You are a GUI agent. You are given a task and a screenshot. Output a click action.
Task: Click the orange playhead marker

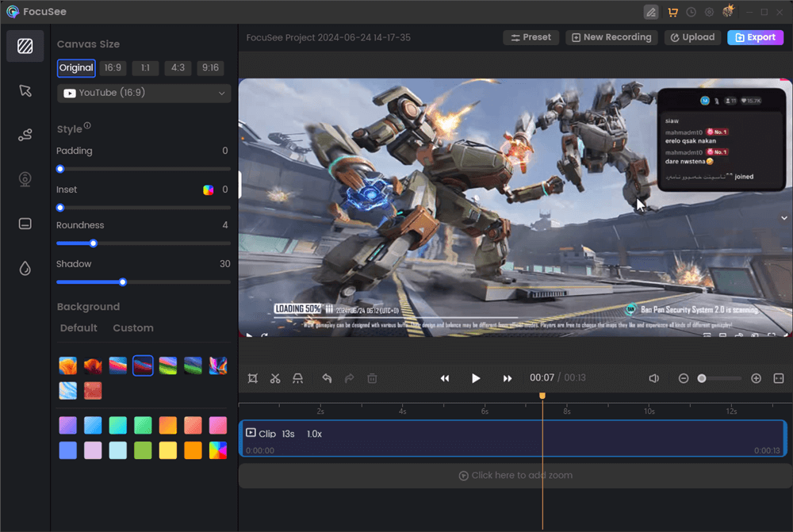click(x=542, y=396)
